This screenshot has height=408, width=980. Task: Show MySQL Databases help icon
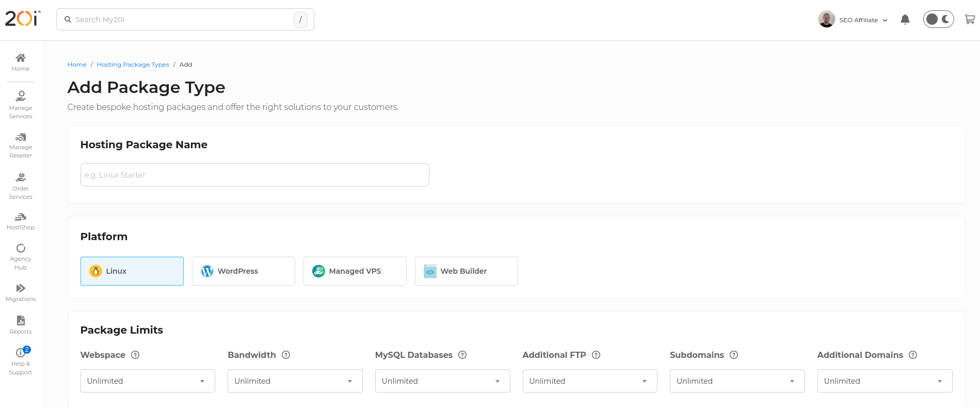coord(462,355)
